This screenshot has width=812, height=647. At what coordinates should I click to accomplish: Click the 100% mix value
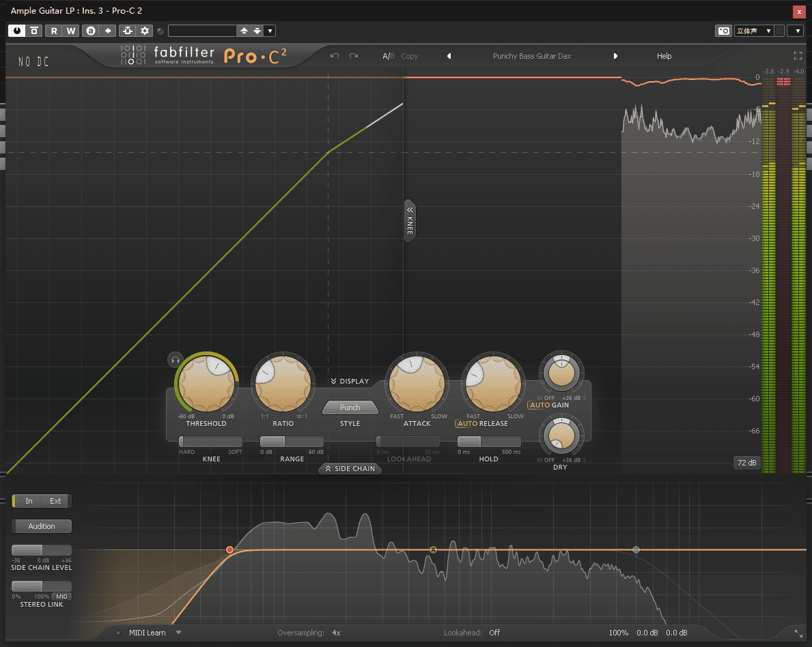click(618, 633)
